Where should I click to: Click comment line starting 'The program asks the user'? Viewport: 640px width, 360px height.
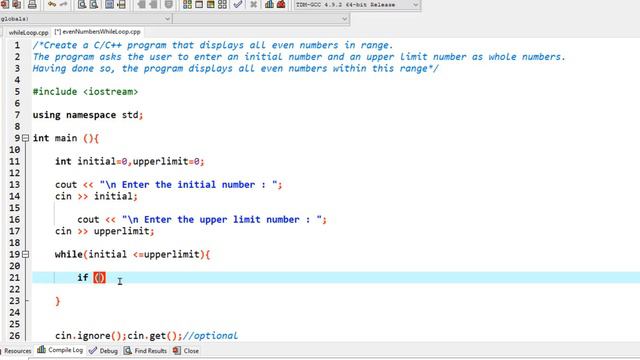(x=299, y=57)
